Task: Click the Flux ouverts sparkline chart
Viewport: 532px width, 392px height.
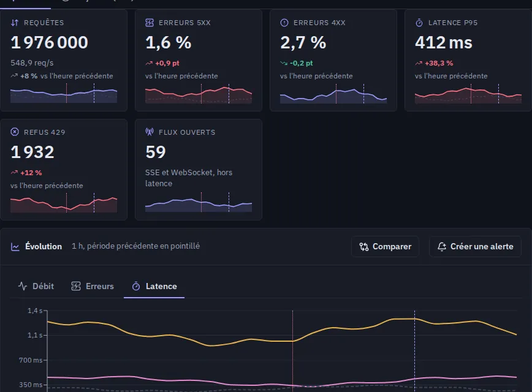Action: click(x=199, y=203)
